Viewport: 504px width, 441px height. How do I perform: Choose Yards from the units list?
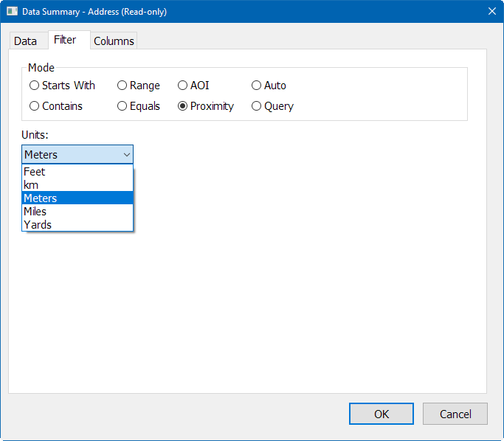(38, 225)
